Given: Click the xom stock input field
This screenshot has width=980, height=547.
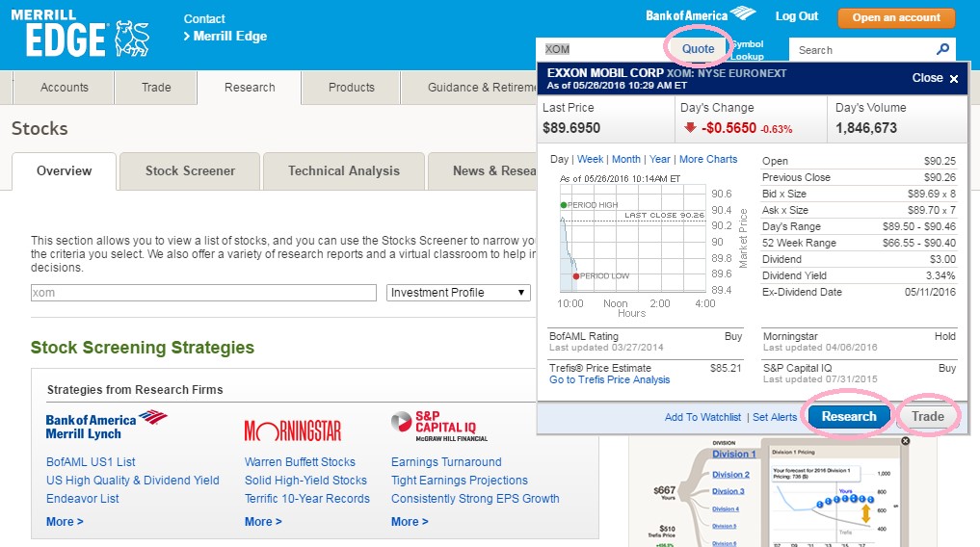Looking at the screenshot, I should click(203, 292).
